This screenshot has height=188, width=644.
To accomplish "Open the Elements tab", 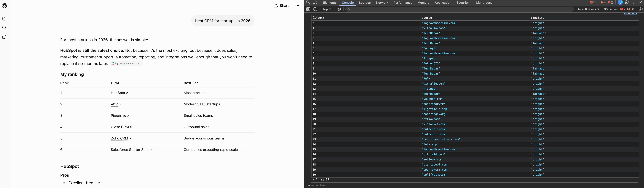I will coord(330,3).
